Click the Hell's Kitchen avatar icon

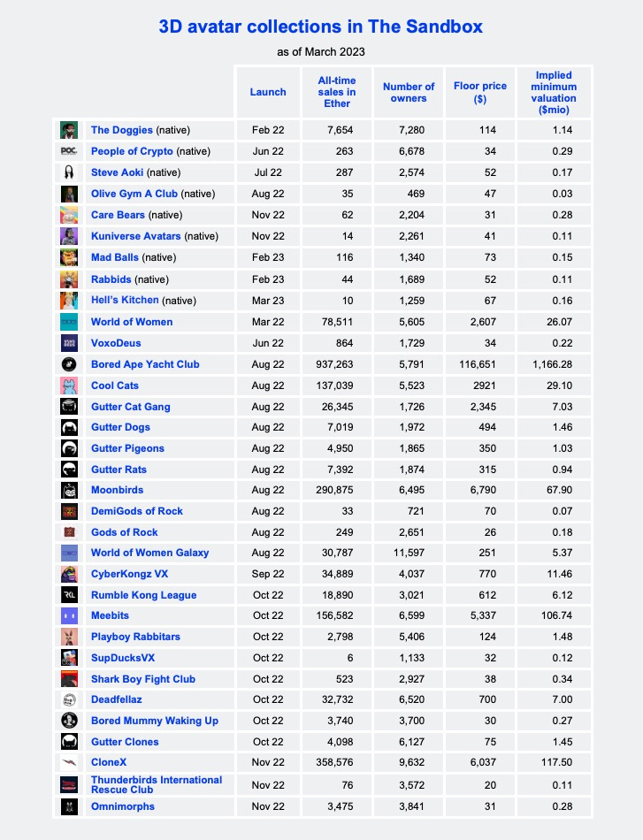[69, 301]
